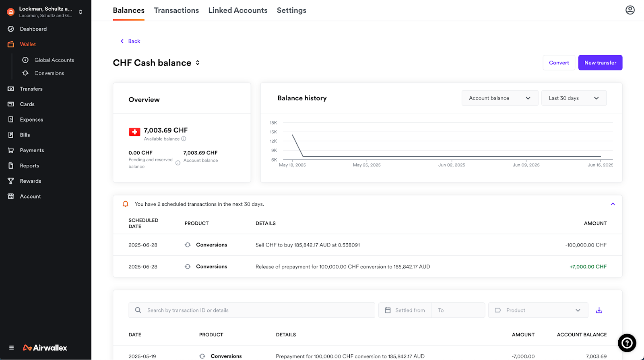Open the Reports section
Screen dimensions: 644x360
point(29,166)
